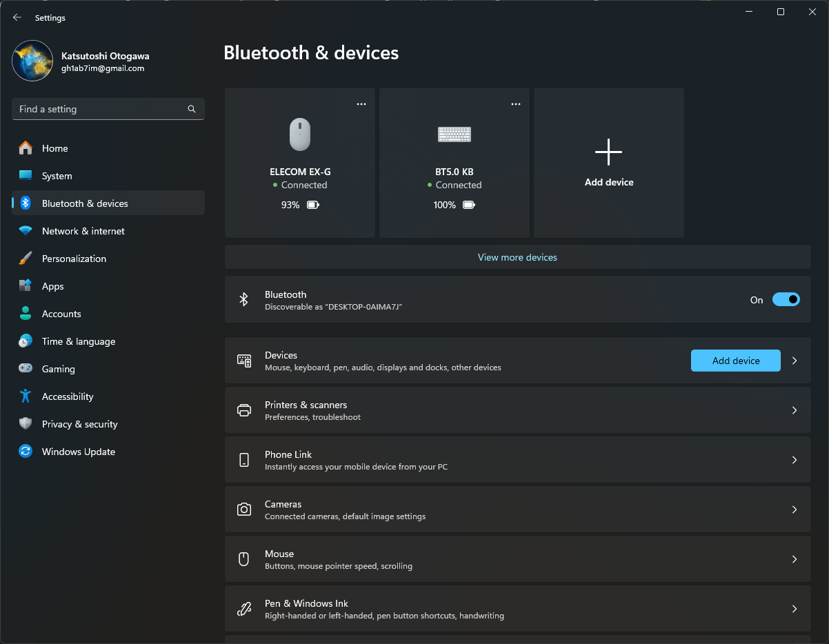Viewport: 829px width, 644px height.
Task: Click the Gaming controller icon
Action: coord(26,369)
